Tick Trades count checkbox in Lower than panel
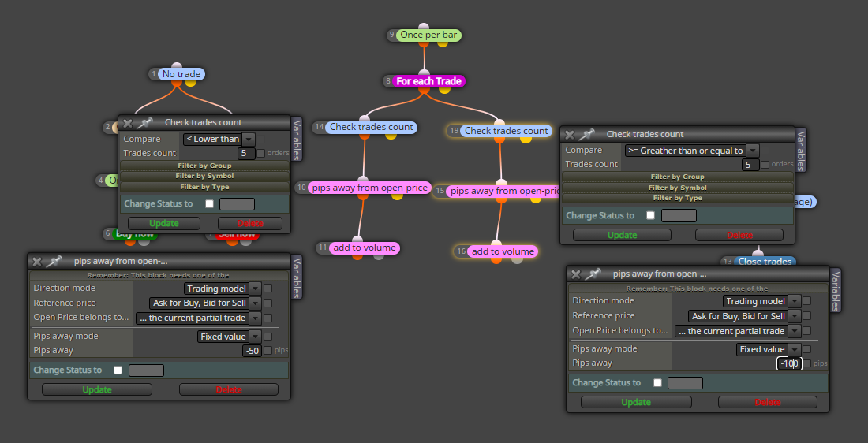This screenshot has width=868, height=443. coord(260,153)
